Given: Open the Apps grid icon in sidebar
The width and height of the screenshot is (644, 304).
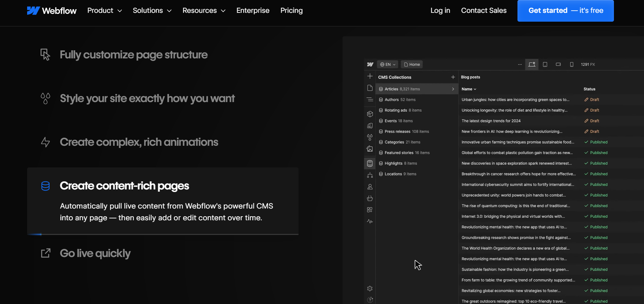Looking at the screenshot, I should 370,210.
